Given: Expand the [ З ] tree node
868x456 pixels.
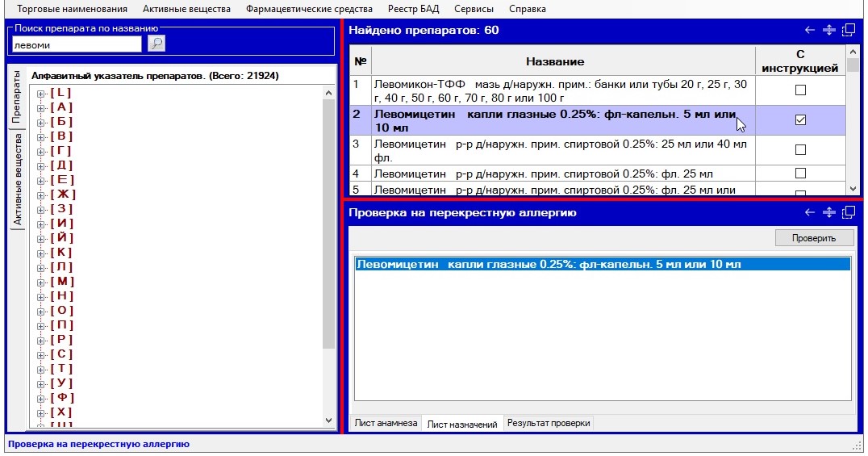Looking at the screenshot, I should (40, 210).
